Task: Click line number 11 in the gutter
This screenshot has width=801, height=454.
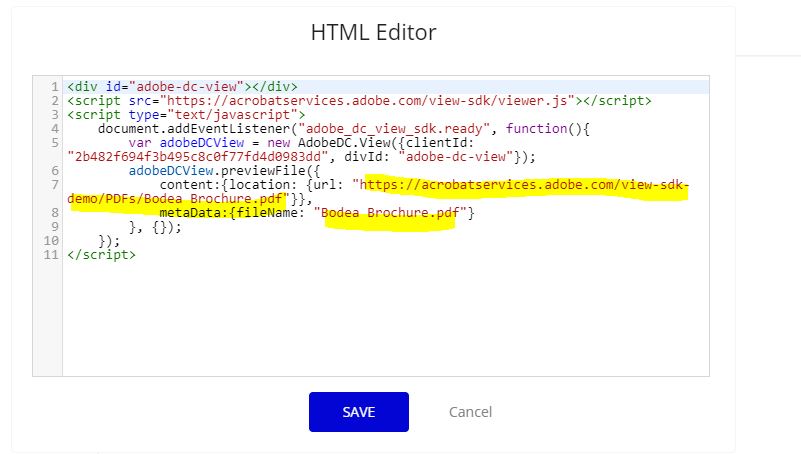Action: pyautogui.click(x=51, y=254)
